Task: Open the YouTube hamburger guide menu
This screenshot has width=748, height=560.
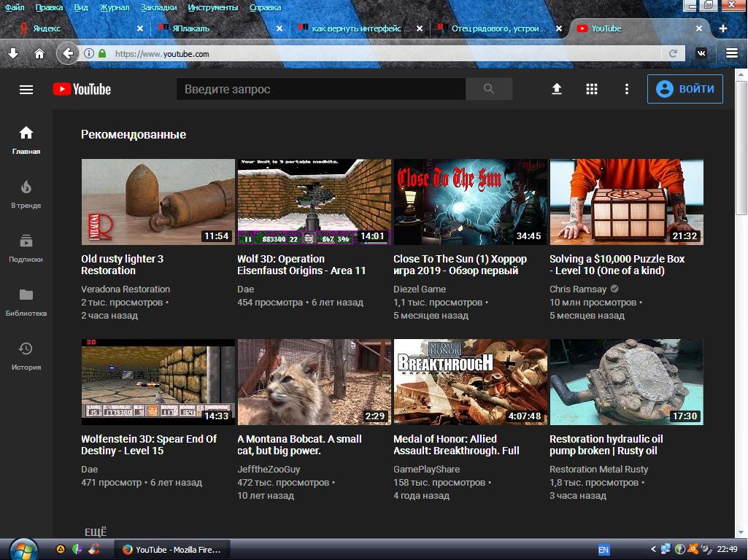Action: pos(26,90)
